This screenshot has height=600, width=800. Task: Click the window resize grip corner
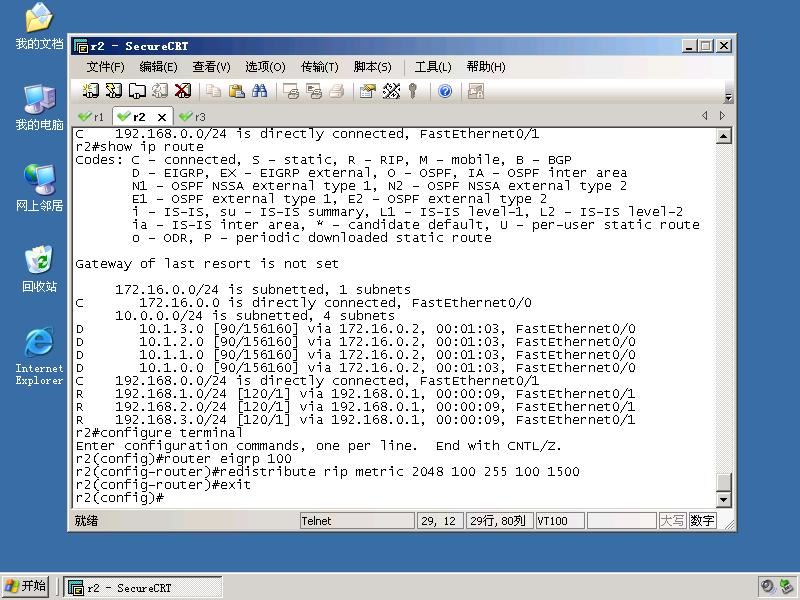tap(729, 524)
